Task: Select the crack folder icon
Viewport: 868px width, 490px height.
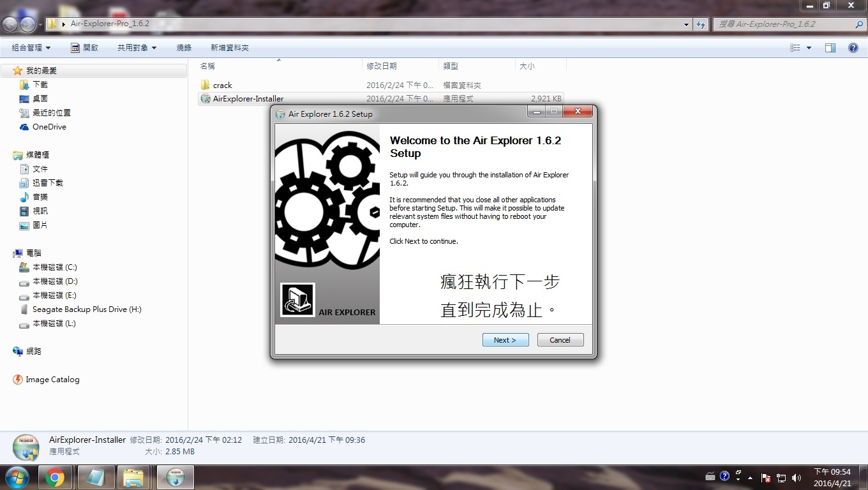Action: (205, 85)
